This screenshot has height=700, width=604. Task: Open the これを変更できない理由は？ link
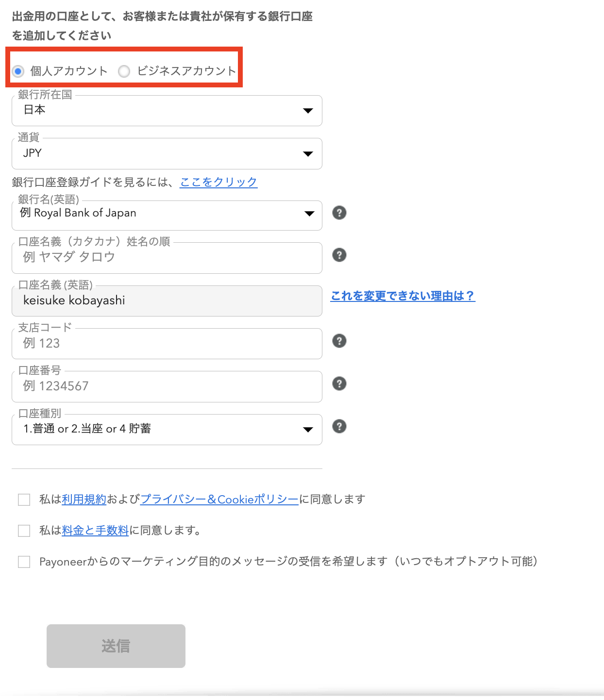click(x=403, y=296)
